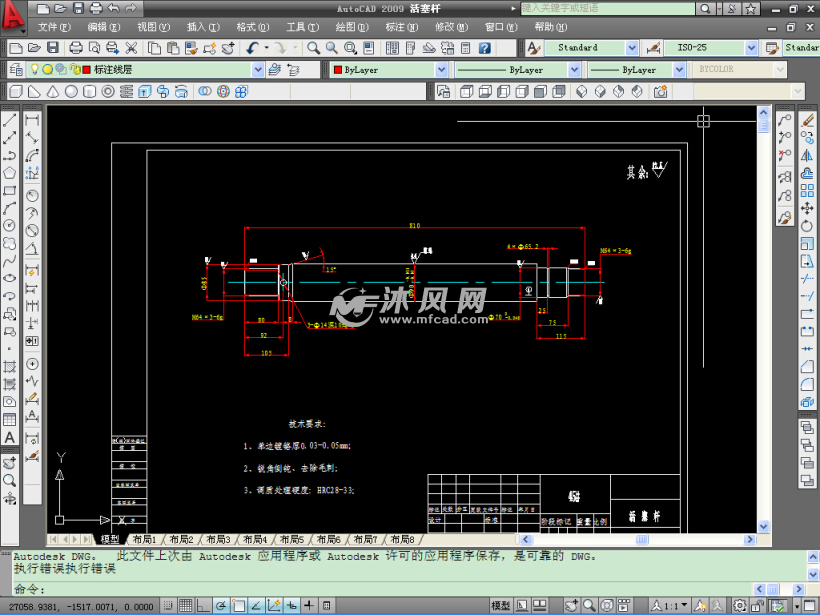Image resolution: width=820 pixels, height=615 pixels.
Task: Toggle Grid display in status bar
Action: 185,606
